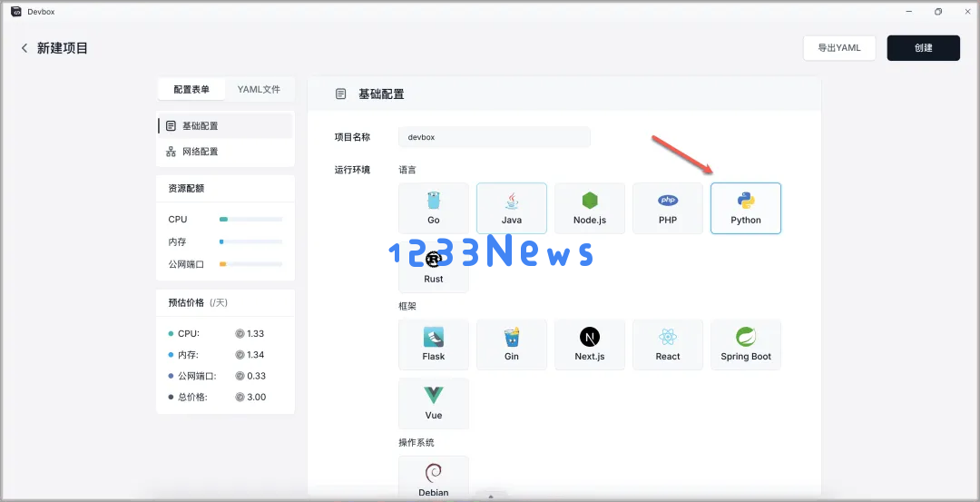This screenshot has width=980, height=502.
Task: Go back using the left chevron
Action: pos(24,48)
